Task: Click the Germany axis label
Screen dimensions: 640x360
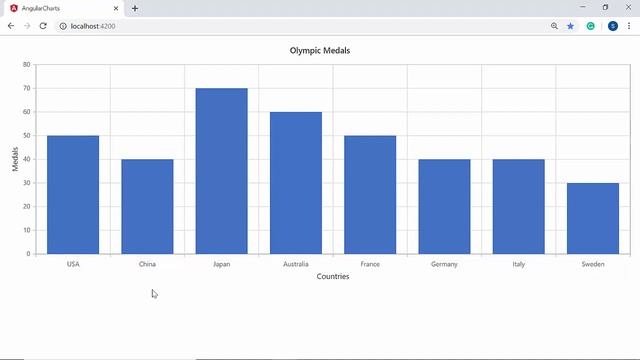Action: pyautogui.click(x=444, y=264)
